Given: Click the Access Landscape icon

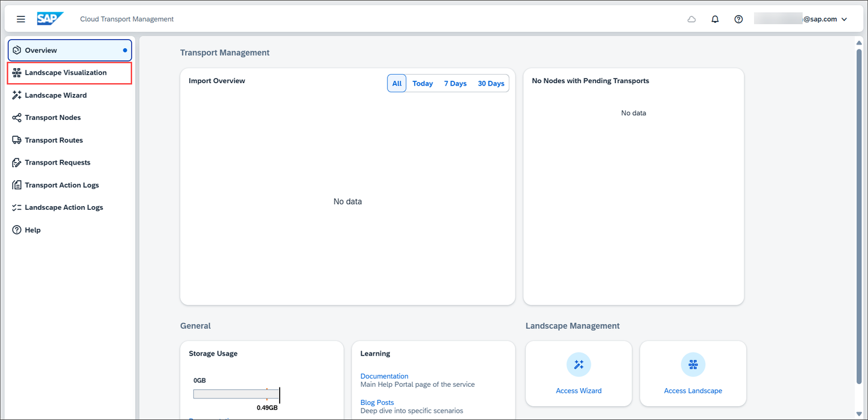Looking at the screenshot, I should [x=693, y=365].
